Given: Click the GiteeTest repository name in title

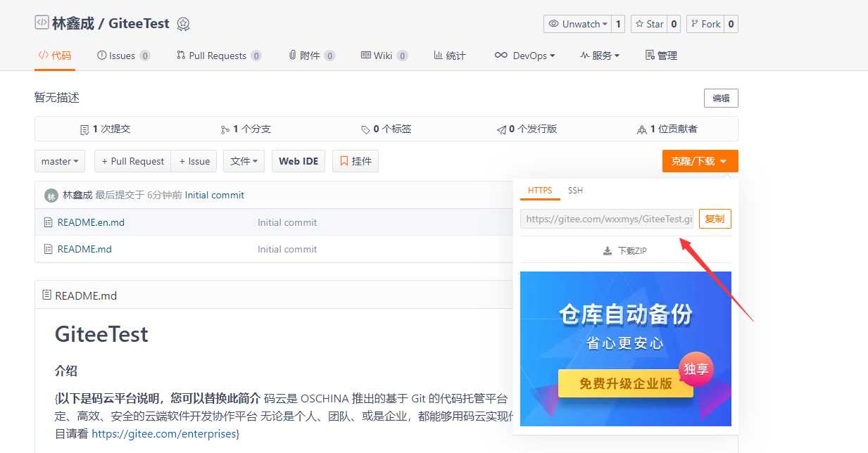Looking at the screenshot, I should pyautogui.click(x=139, y=23).
